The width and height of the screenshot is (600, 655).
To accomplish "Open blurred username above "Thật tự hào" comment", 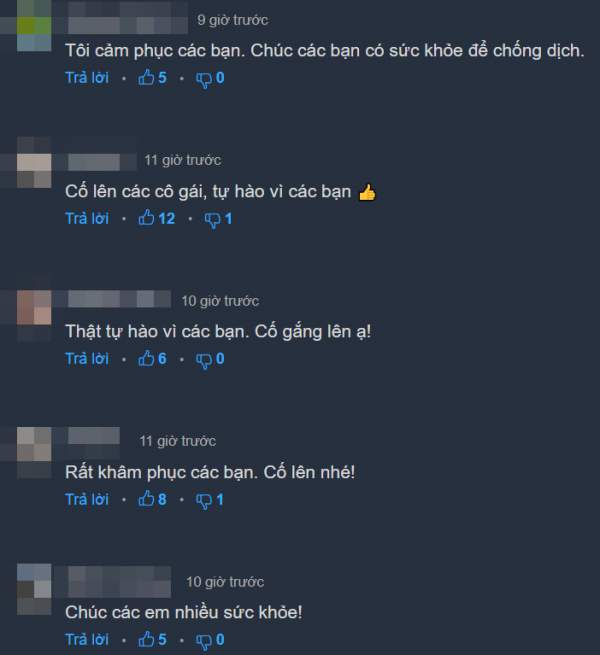I will (119, 299).
